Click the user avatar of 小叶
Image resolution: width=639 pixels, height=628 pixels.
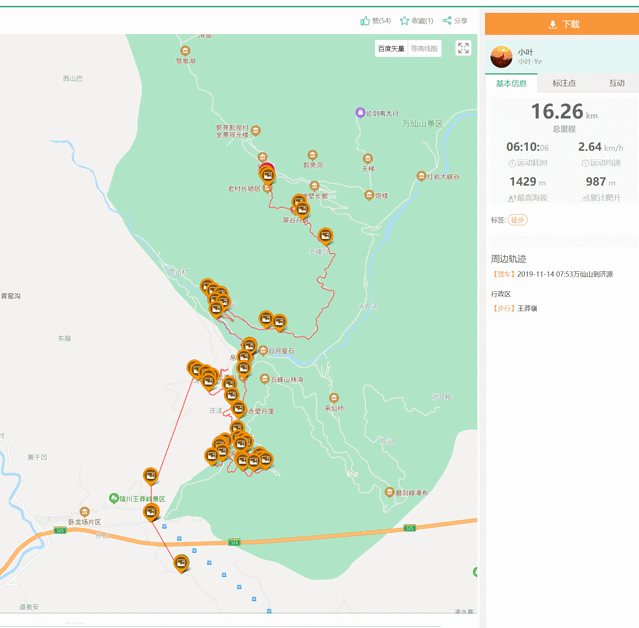501,56
